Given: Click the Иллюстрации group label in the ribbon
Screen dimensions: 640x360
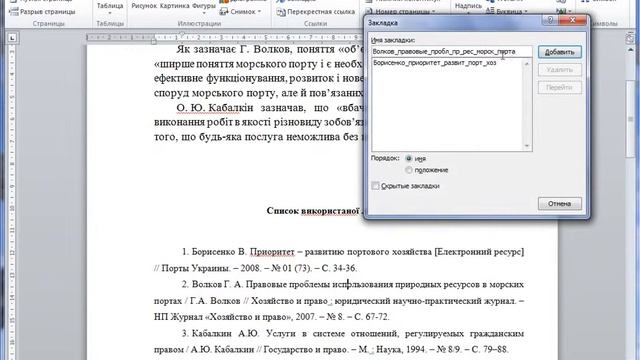Looking at the screenshot, I should pyautogui.click(x=199, y=24).
